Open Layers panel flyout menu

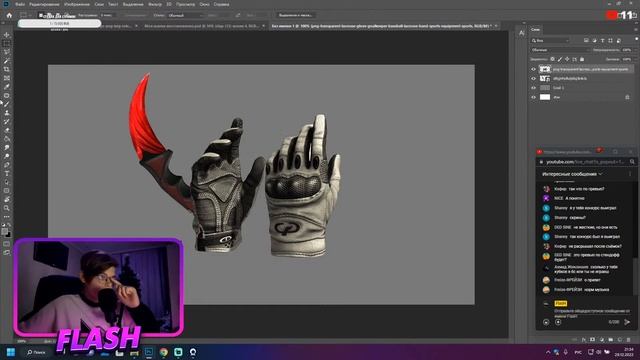(x=636, y=29)
